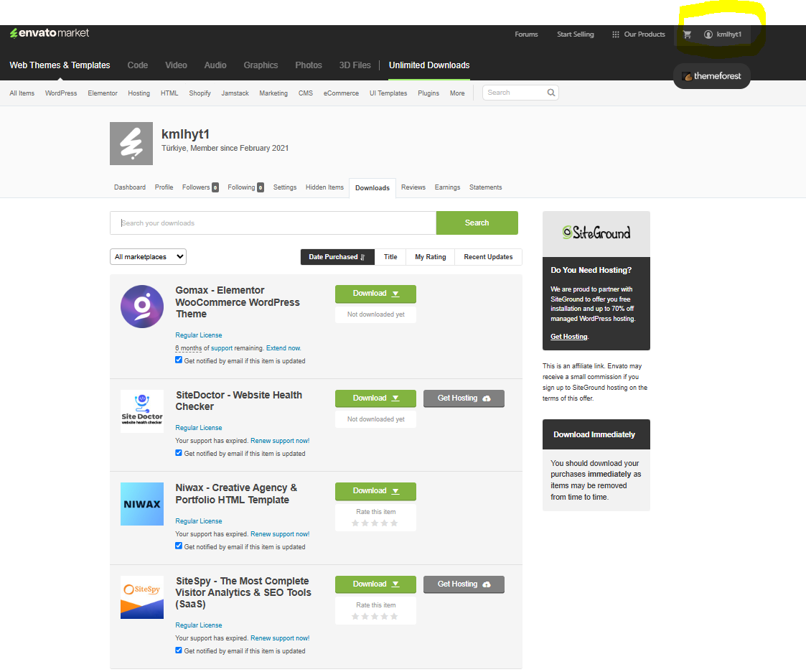
Task: Rate Niwax with five stars
Action: coord(394,523)
